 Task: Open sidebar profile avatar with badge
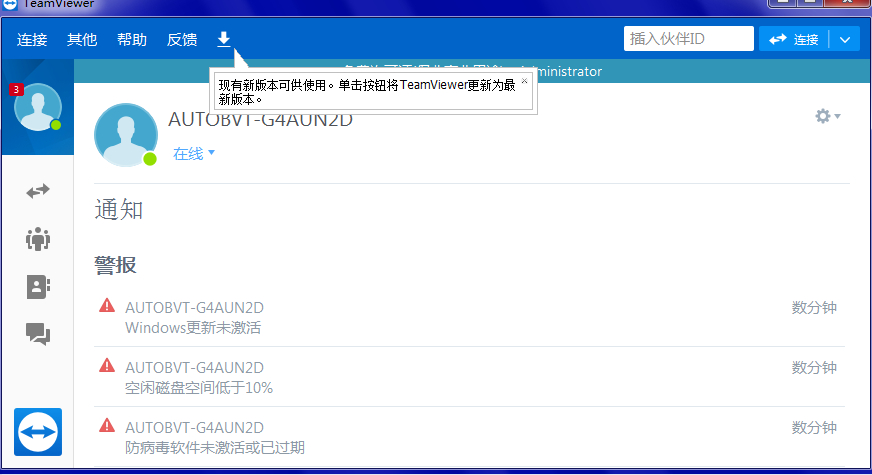(x=38, y=107)
